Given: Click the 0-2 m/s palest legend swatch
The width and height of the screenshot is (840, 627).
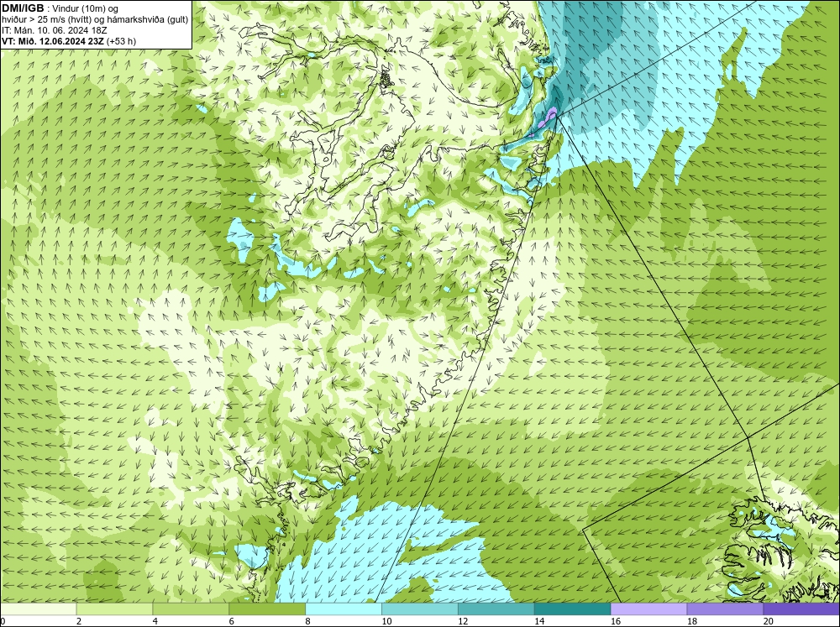Looking at the screenshot, I should [x=39, y=609].
